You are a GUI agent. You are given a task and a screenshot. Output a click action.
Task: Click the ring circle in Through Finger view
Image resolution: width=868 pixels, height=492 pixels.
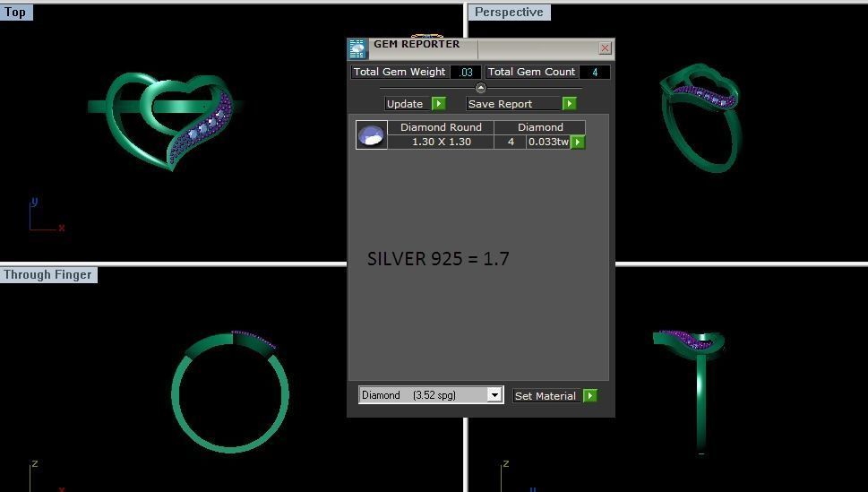(229, 393)
